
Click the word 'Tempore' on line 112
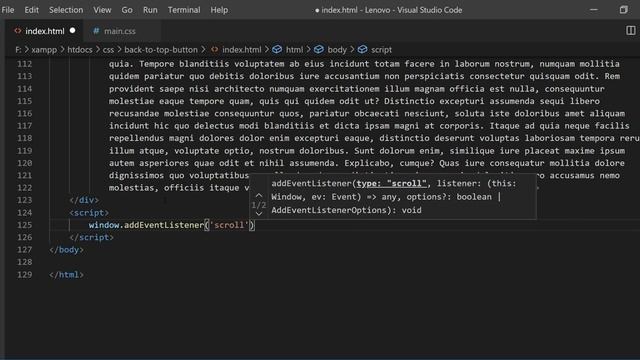coord(157,64)
